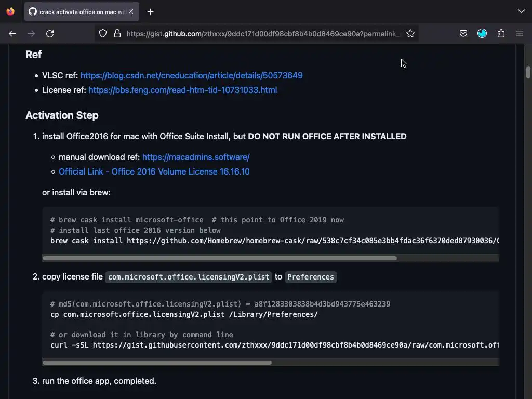This screenshot has width=532, height=399.
Task: Open the tracking protection shield icon
Action: point(103,33)
